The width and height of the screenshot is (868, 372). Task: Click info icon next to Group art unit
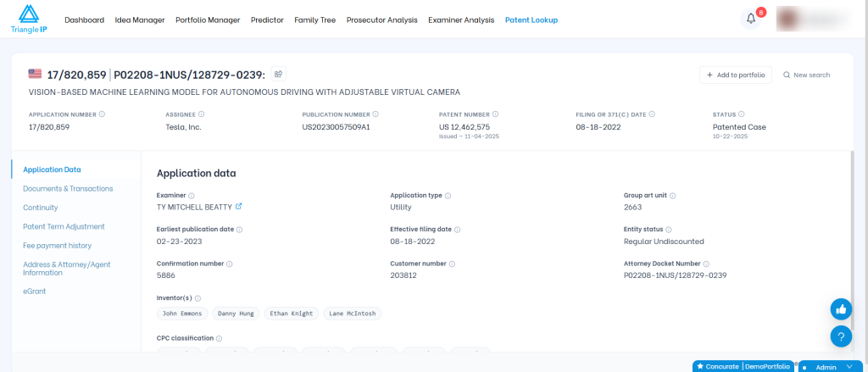(672, 196)
